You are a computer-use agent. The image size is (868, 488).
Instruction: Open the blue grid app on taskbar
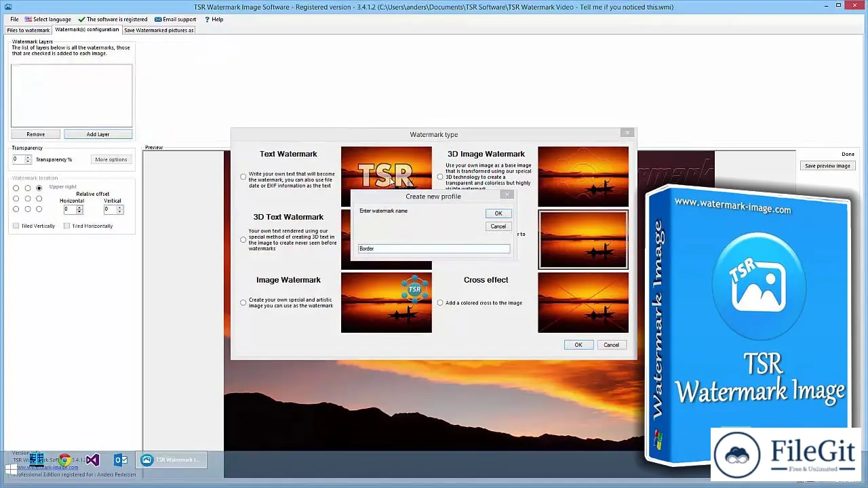(x=37, y=460)
